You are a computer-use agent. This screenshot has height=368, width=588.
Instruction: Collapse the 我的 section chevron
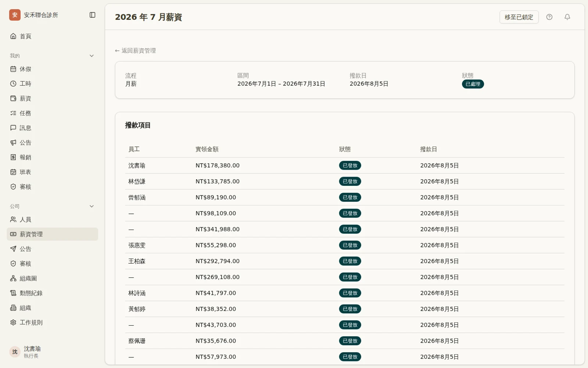(92, 56)
